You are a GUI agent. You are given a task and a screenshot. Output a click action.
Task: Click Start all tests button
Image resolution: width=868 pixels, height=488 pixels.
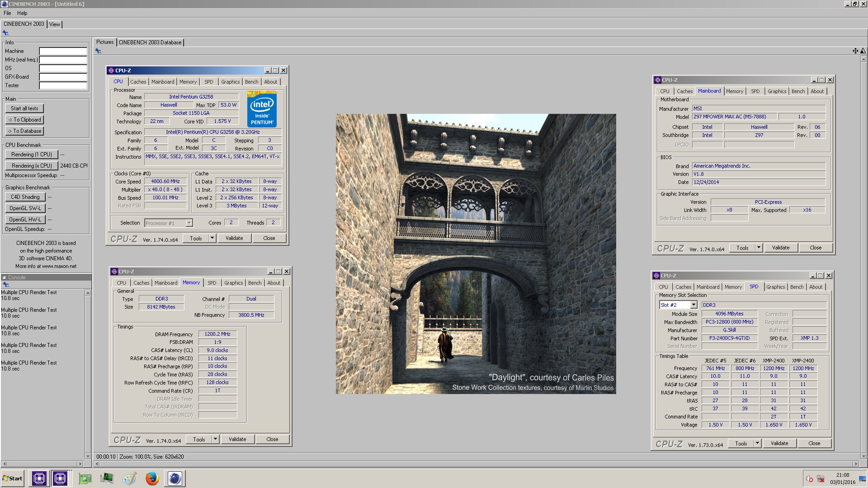click(x=24, y=108)
